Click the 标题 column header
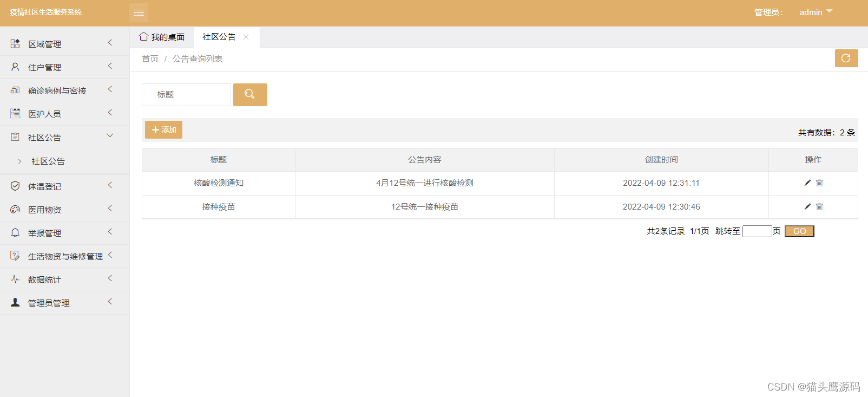This screenshot has width=868, height=397. click(219, 160)
